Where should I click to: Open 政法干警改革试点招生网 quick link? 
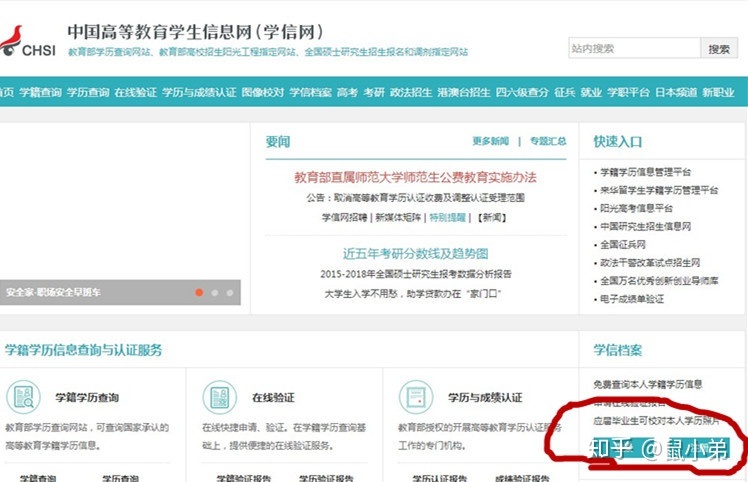650,262
